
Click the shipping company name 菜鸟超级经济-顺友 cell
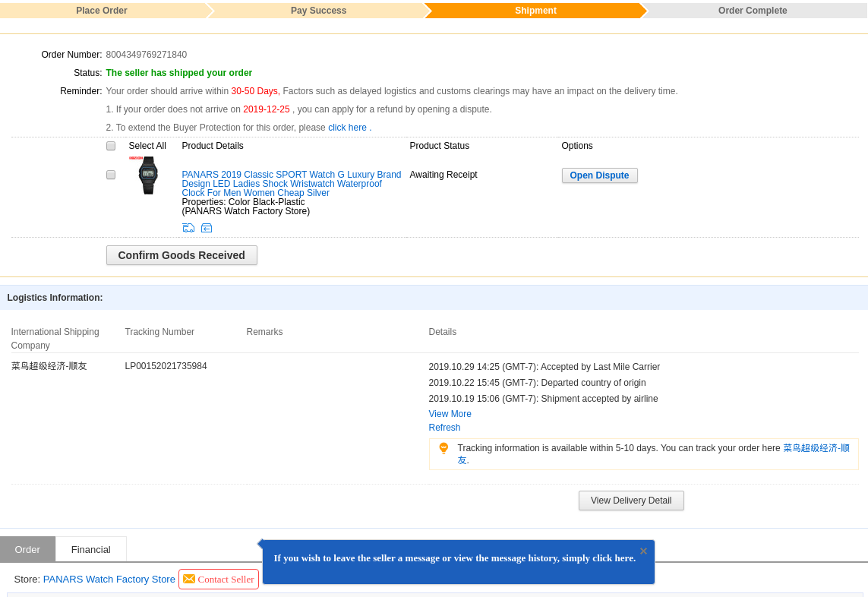[49, 366]
